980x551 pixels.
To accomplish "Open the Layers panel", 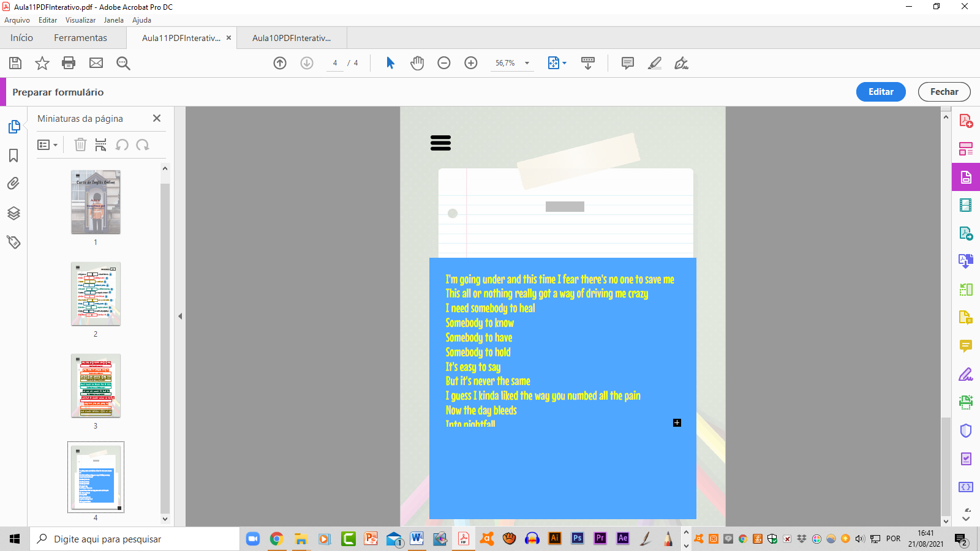I will point(13,213).
